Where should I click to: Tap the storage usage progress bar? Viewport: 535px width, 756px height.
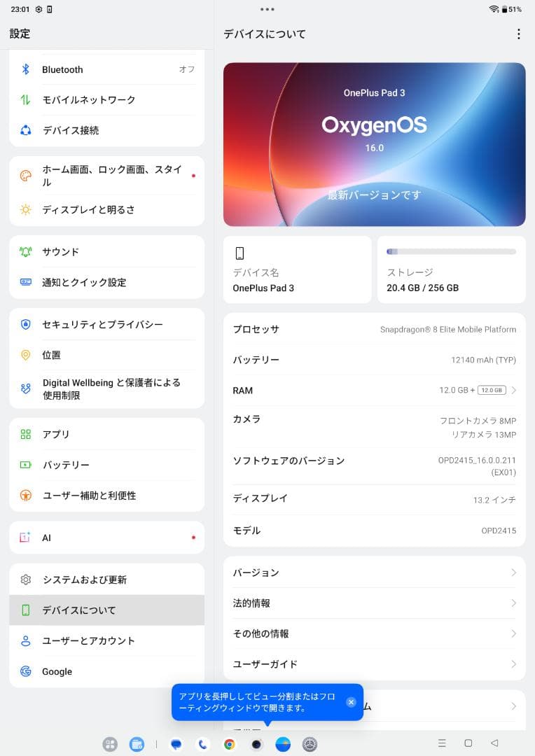(x=452, y=252)
